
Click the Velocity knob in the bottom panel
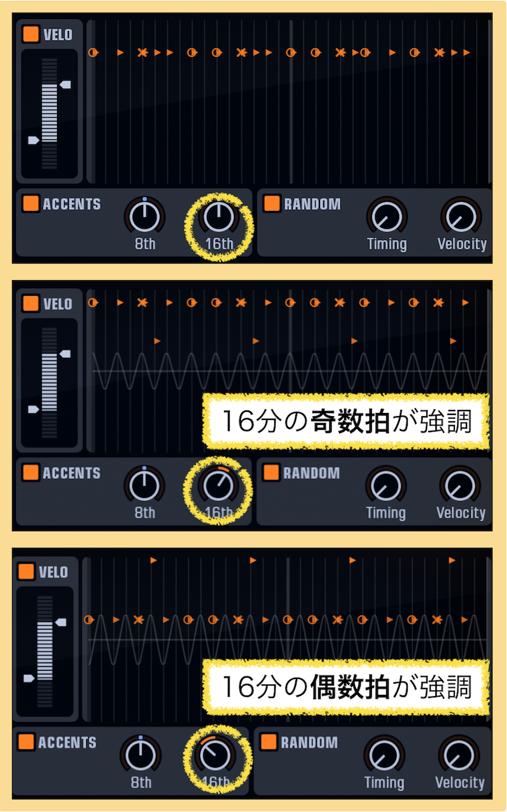(458, 755)
